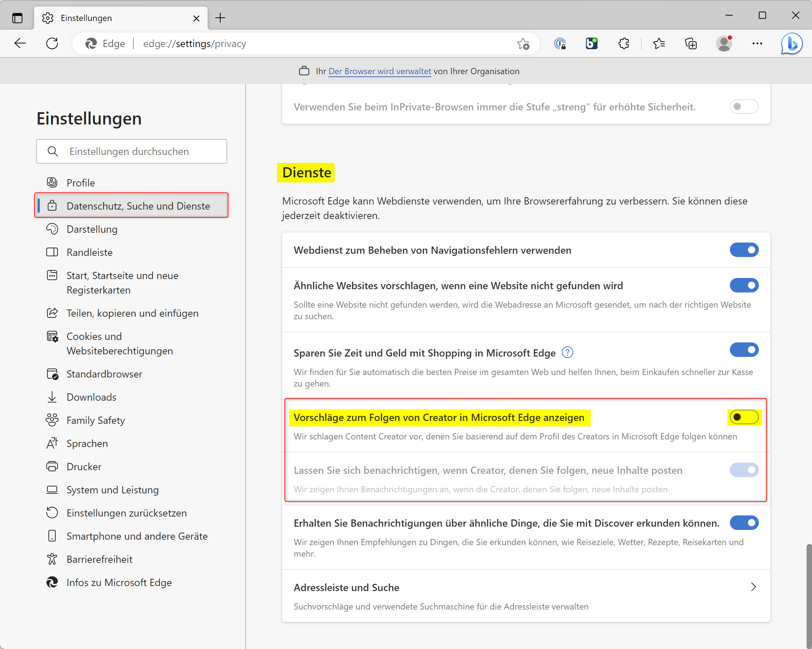The image size is (812, 649).
Task: Click the briefcase managed-browser icon
Action: (304, 71)
